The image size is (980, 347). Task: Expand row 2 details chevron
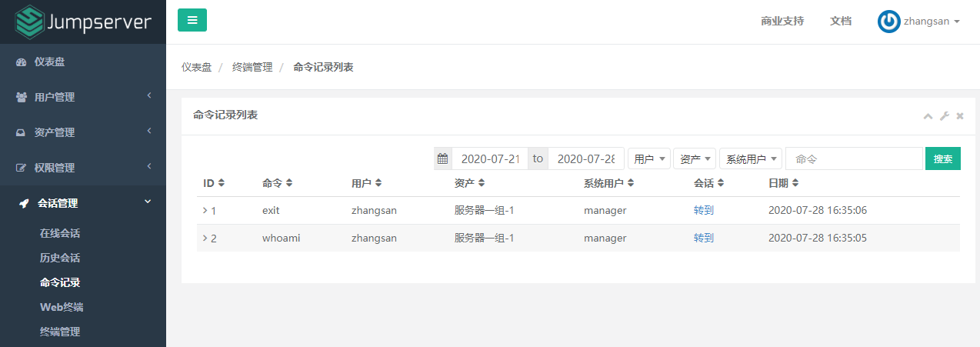pos(205,238)
